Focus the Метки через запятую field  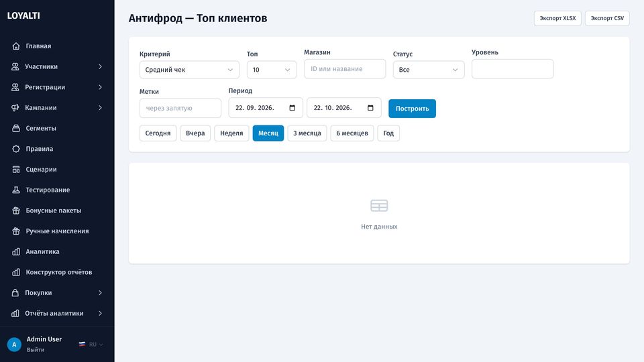coord(180,108)
